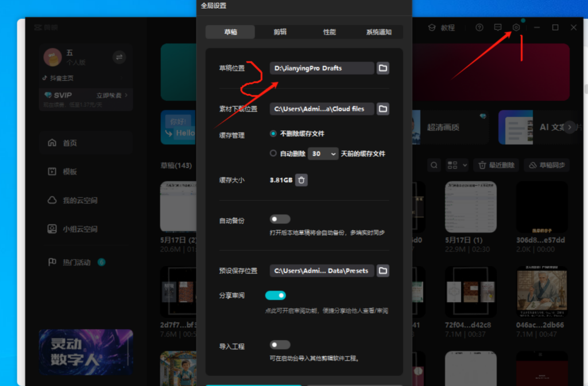
Task: Toggle the 分享审阅 switch off
Action: point(276,295)
